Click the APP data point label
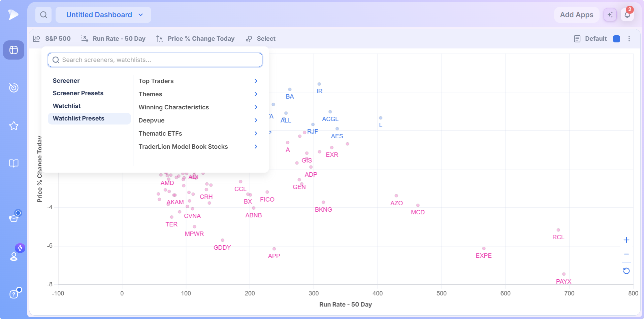Image resolution: width=644 pixels, height=319 pixels. [x=274, y=256]
